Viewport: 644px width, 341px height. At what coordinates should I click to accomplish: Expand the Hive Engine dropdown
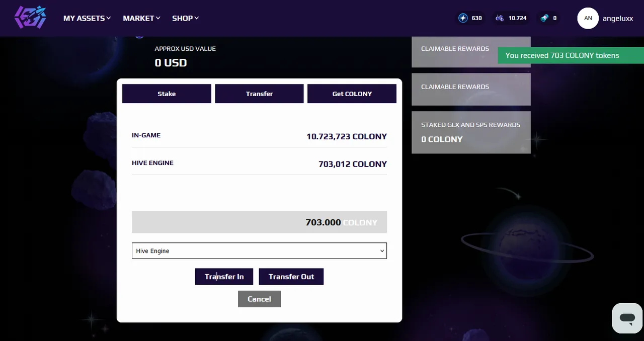[x=259, y=250]
